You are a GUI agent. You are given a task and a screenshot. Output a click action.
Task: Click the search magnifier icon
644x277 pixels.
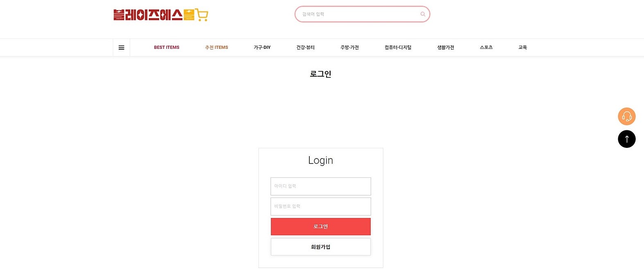(x=423, y=14)
